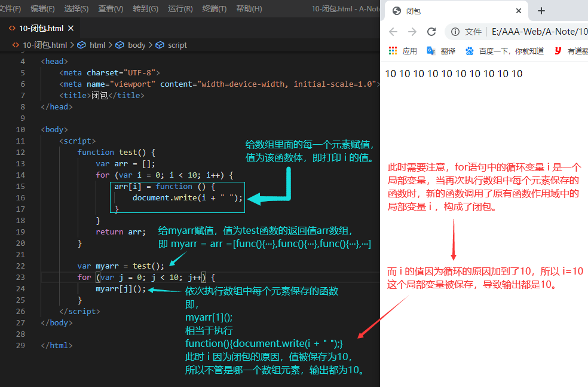Screen dimensions: 588x387
Task: Click the globe icon on the 闭包 browser tab
Action: [x=396, y=10]
